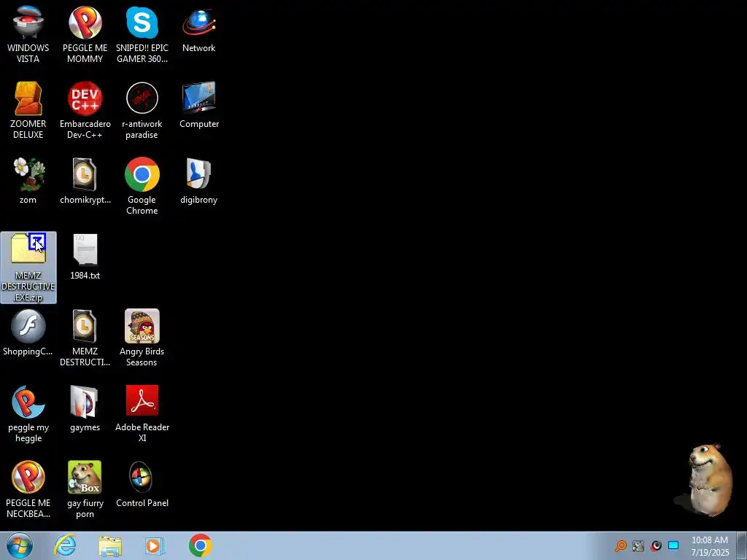Click the blue monitor tray icon
747x560 pixels.
673,545
